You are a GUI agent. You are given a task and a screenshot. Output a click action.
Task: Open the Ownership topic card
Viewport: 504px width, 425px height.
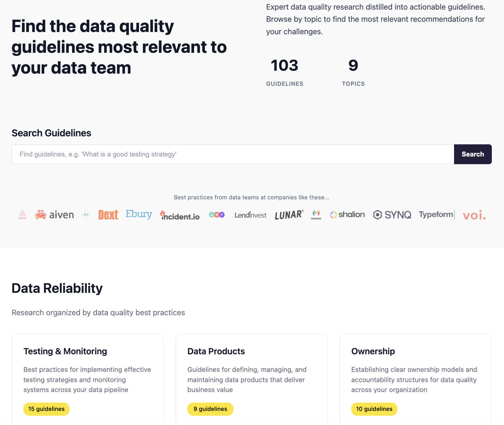pos(416,380)
